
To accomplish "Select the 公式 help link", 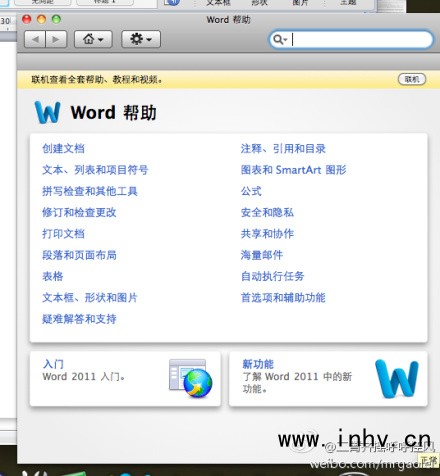I will 251,191.
